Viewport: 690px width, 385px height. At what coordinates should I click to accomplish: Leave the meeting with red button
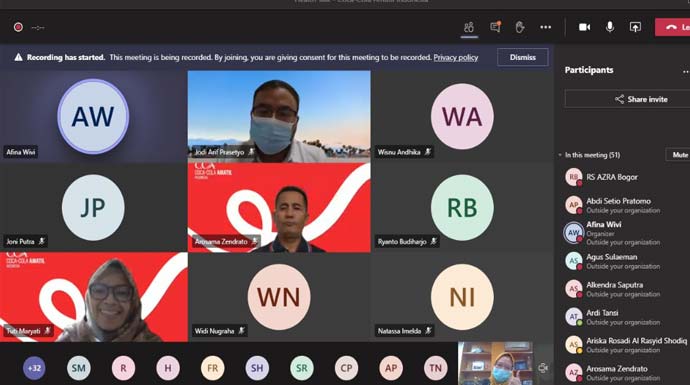tap(672, 27)
